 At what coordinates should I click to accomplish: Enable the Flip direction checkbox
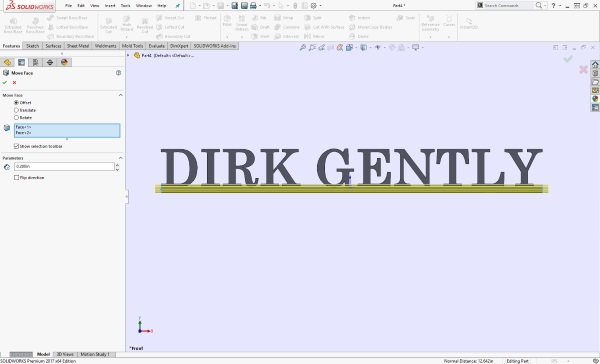(x=16, y=178)
